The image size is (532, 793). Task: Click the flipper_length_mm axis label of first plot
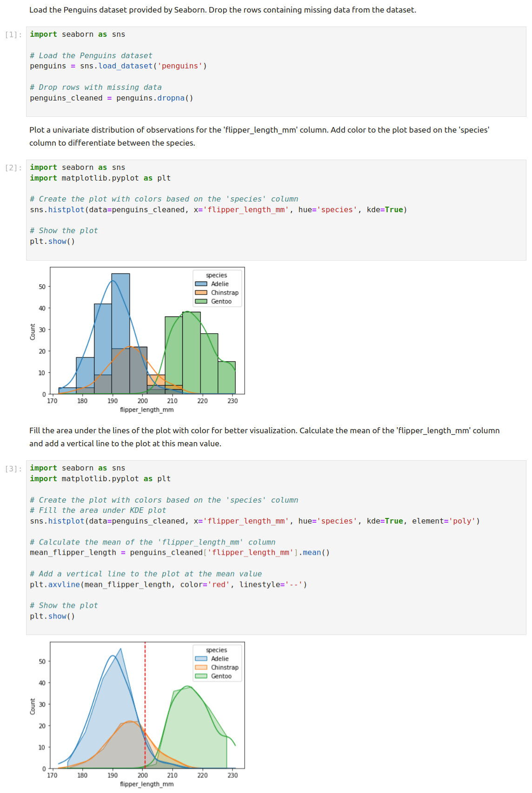[146, 410]
